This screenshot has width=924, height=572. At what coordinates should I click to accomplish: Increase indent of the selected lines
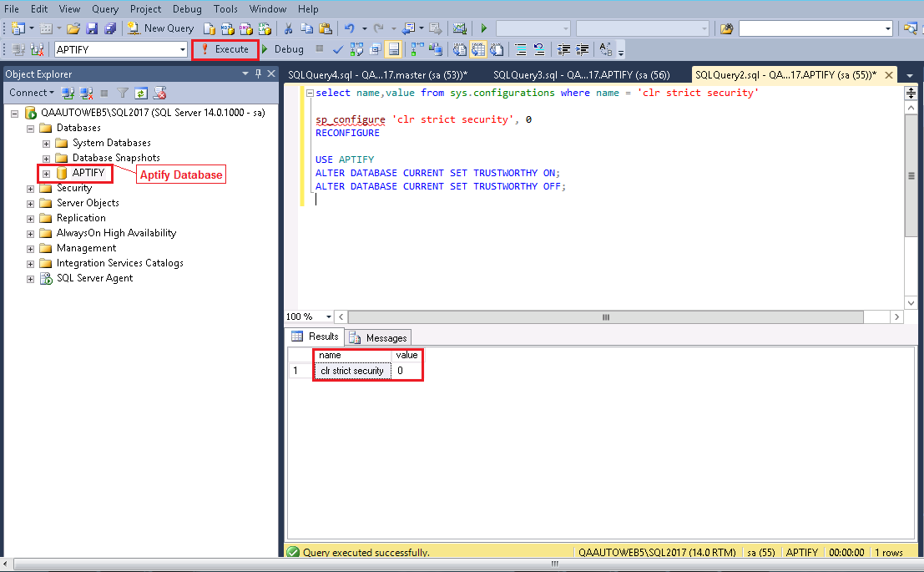pos(583,49)
